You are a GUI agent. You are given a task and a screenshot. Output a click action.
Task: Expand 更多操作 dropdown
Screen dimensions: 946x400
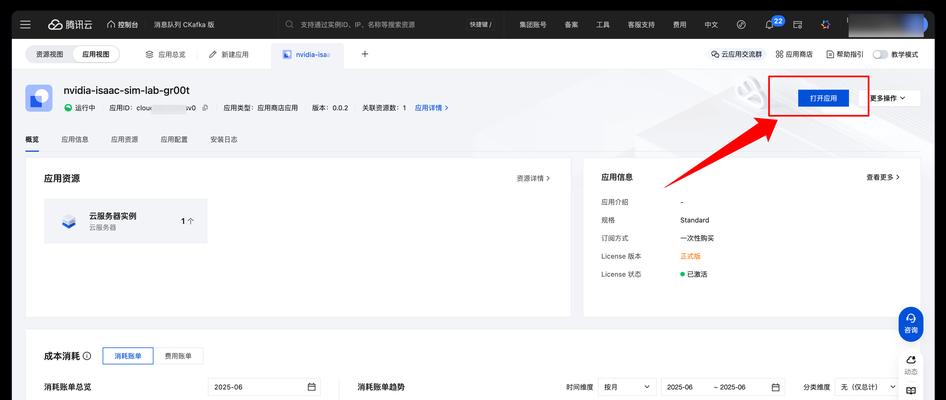[x=889, y=98]
